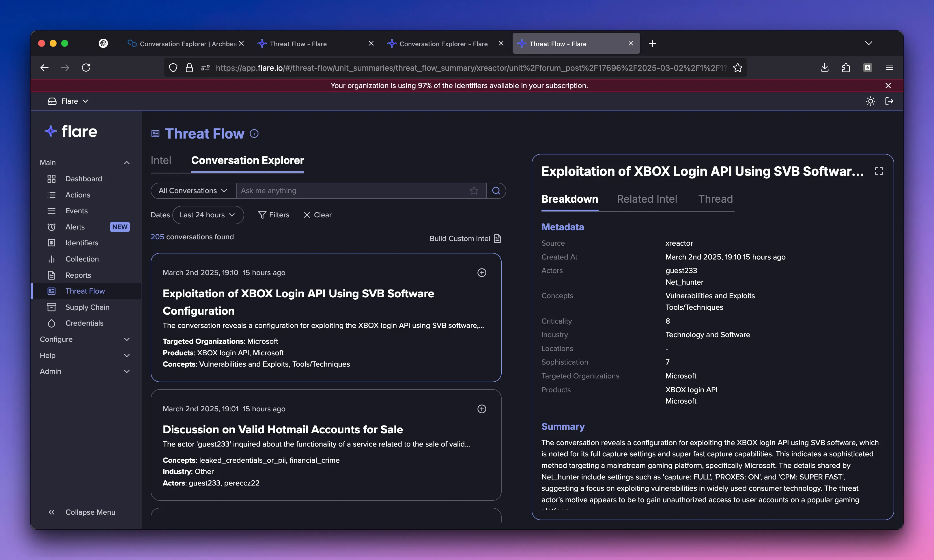Click the shield tracking protection icon
Viewport: 934px width, 560px height.
click(x=173, y=68)
